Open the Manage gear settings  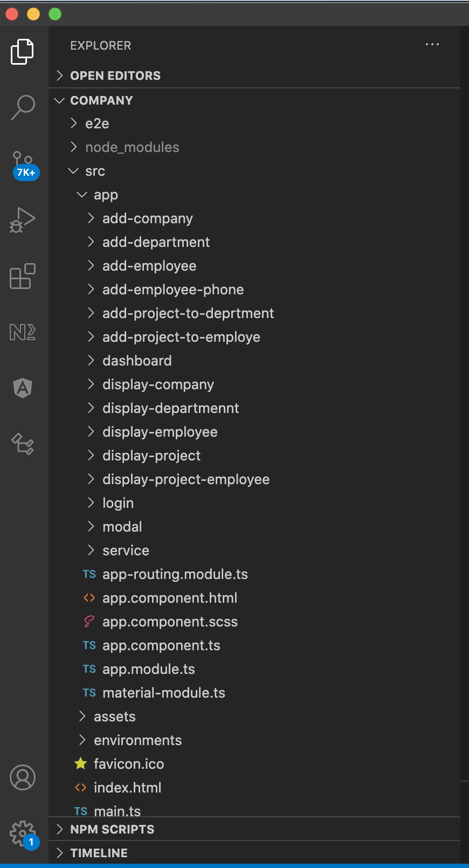tap(23, 833)
